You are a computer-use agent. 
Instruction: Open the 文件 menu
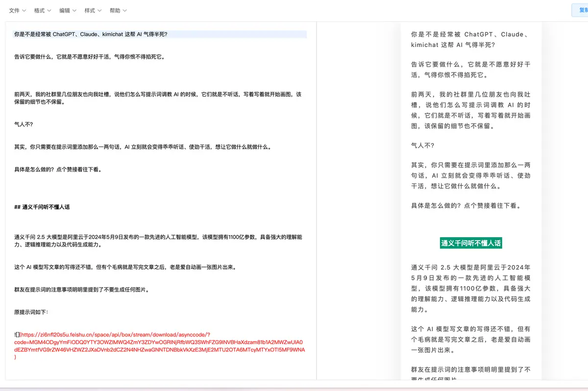[18, 10]
